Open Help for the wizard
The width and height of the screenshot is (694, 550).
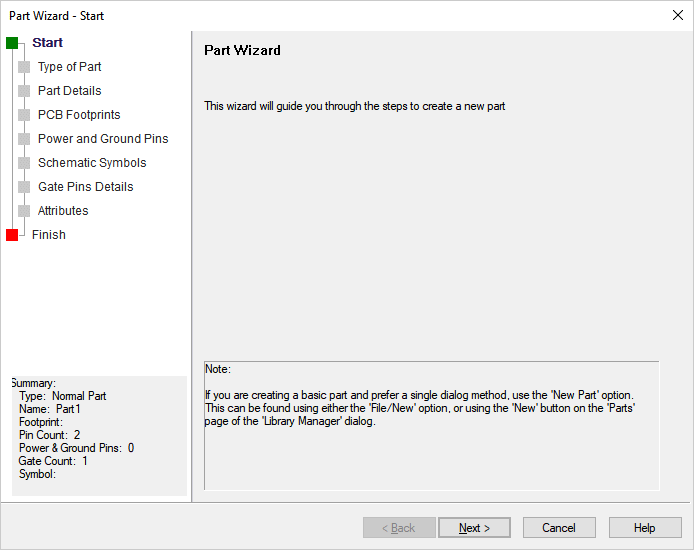pos(645,528)
